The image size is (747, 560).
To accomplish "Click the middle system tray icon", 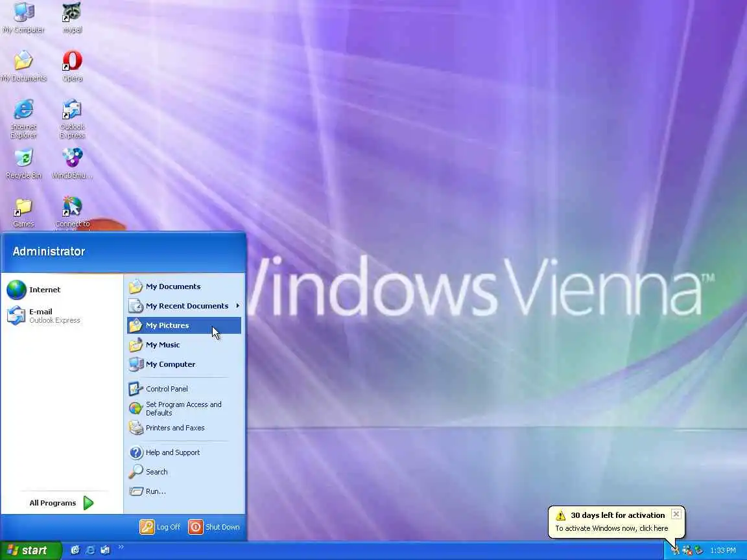I will click(687, 550).
